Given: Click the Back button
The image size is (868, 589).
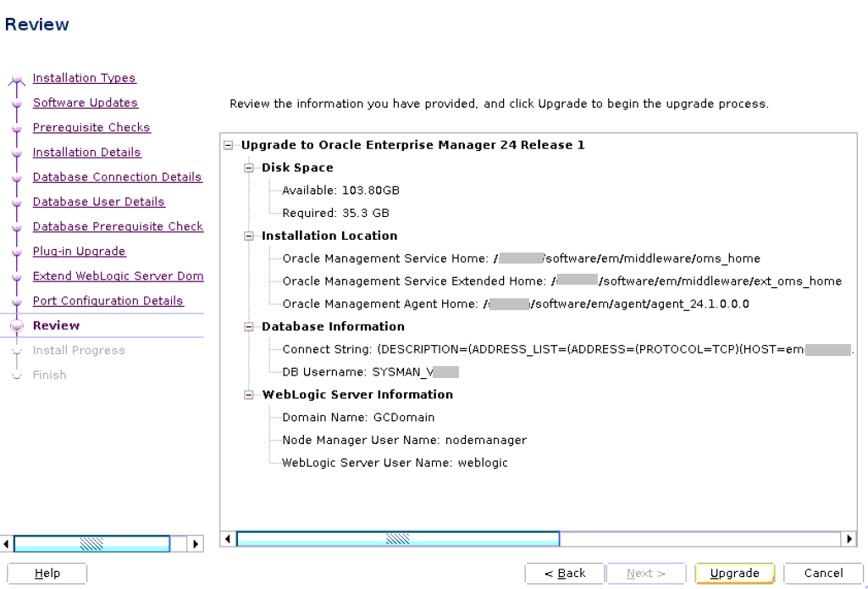Looking at the screenshot, I should coord(565,574).
